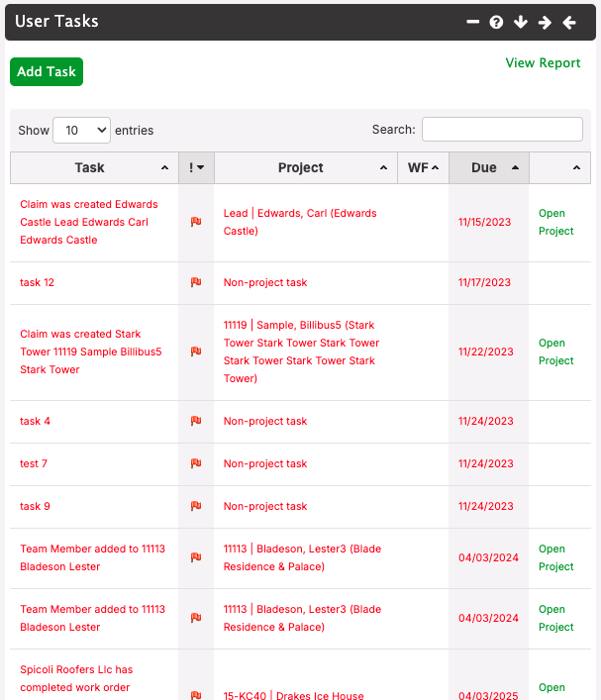
Task: Click flag on first Team Member 11113 row
Action: point(196,557)
